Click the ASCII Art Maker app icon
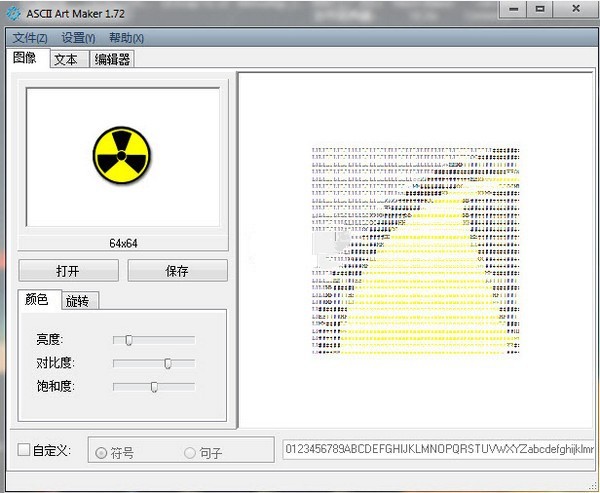The height and width of the screenshot is (493, 600). (x=13, y=13)
